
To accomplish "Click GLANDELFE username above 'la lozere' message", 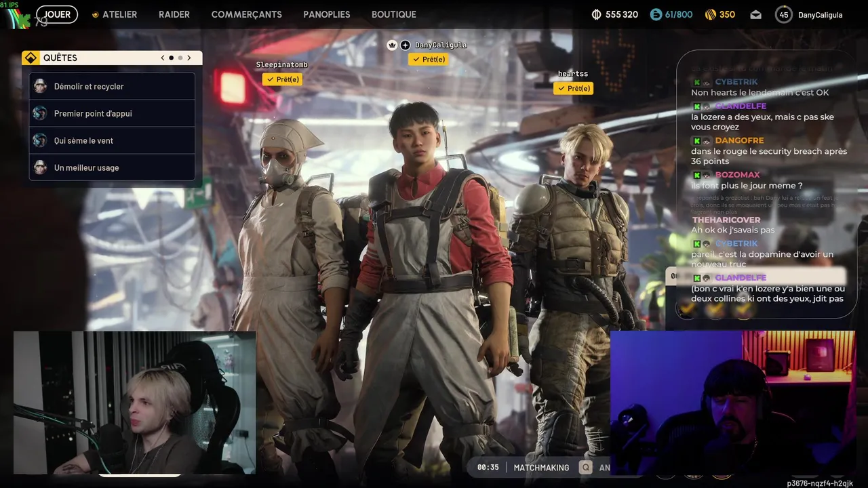I will 741,106.
